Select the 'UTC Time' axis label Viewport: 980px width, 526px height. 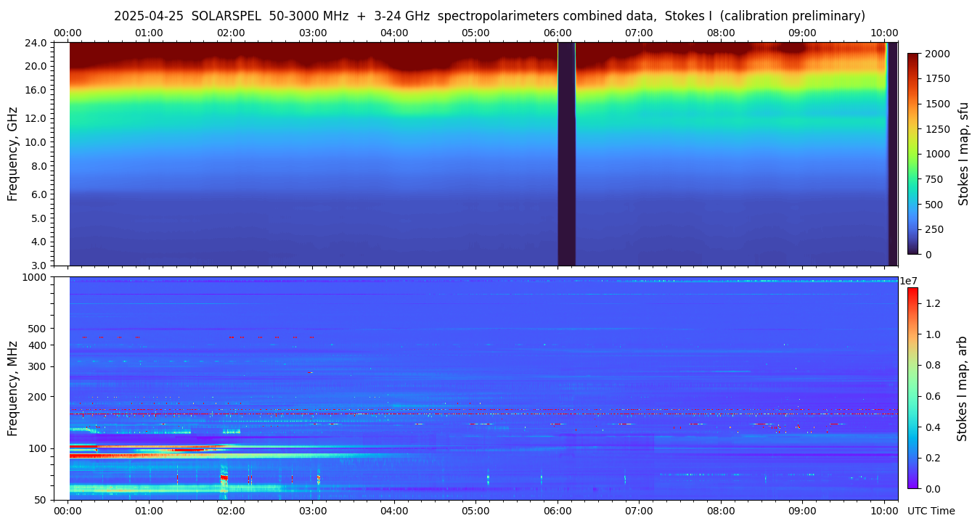click(x=931, y=511)
